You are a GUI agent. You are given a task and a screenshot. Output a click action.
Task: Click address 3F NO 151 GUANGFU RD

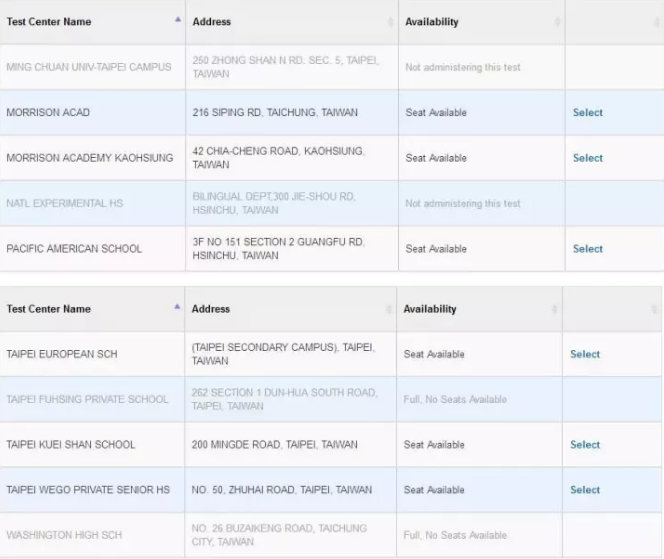279,249
